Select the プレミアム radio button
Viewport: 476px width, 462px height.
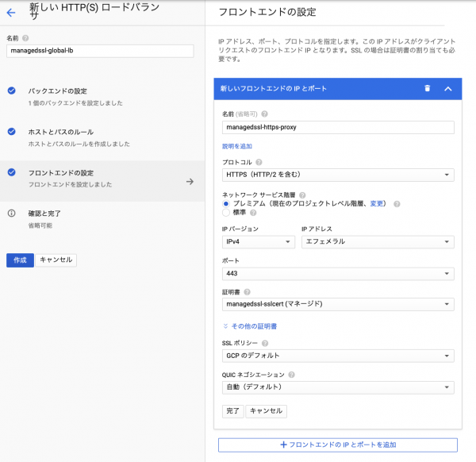pos(226,203)
